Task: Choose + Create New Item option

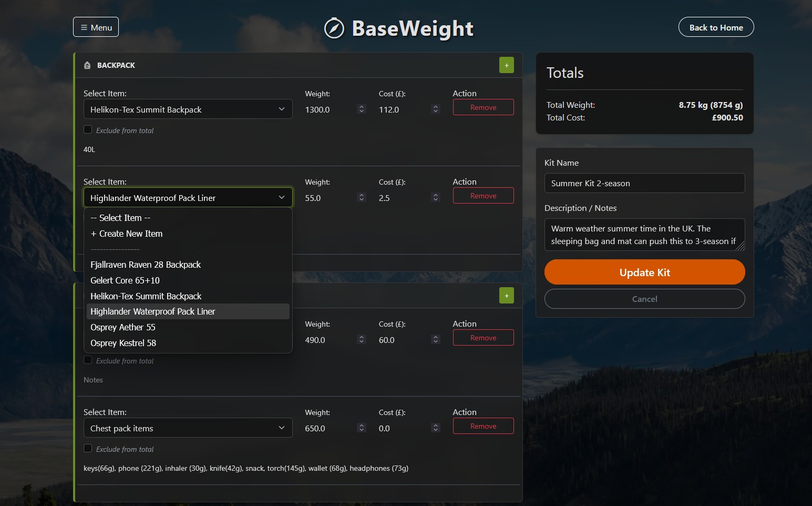Action: coord(127,234)
